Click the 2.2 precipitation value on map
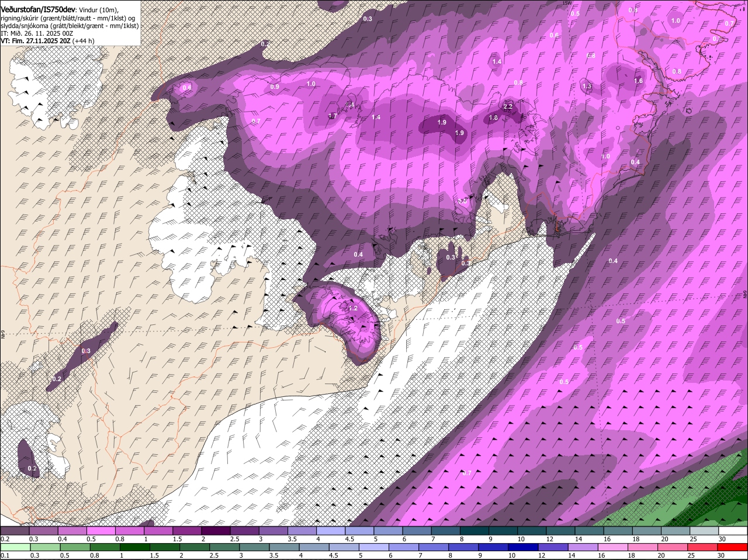This screenshot has width=748, height=560. point(508,106)
